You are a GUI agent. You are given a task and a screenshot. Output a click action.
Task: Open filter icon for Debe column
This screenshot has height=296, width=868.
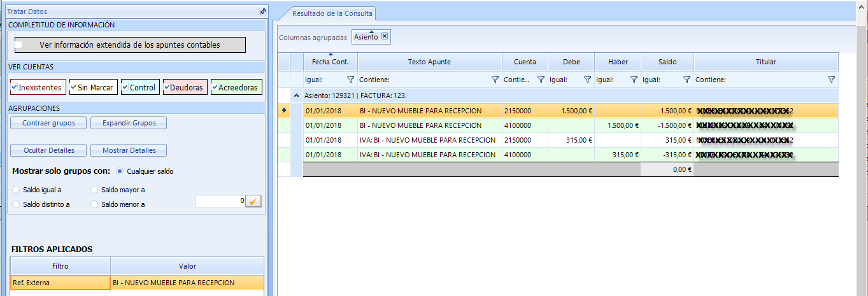(587, 80)
